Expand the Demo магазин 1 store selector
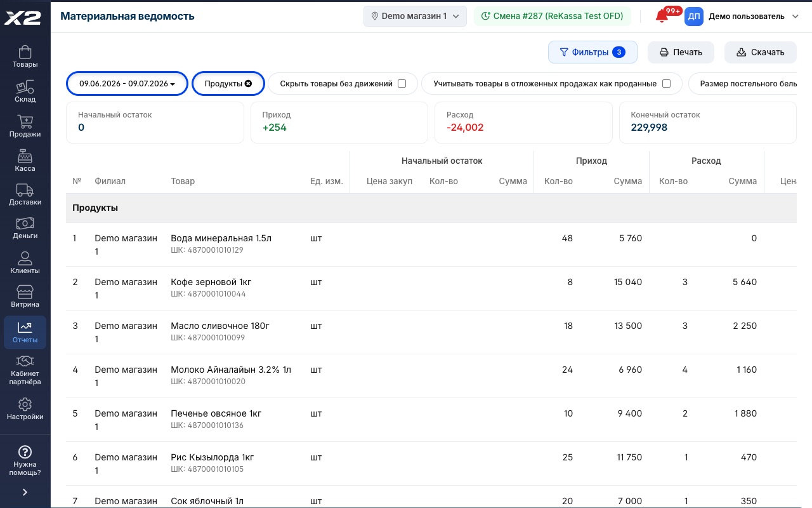The width and height of the screenshot is (812, 508). pyautogui.click(x=415, y=17)
